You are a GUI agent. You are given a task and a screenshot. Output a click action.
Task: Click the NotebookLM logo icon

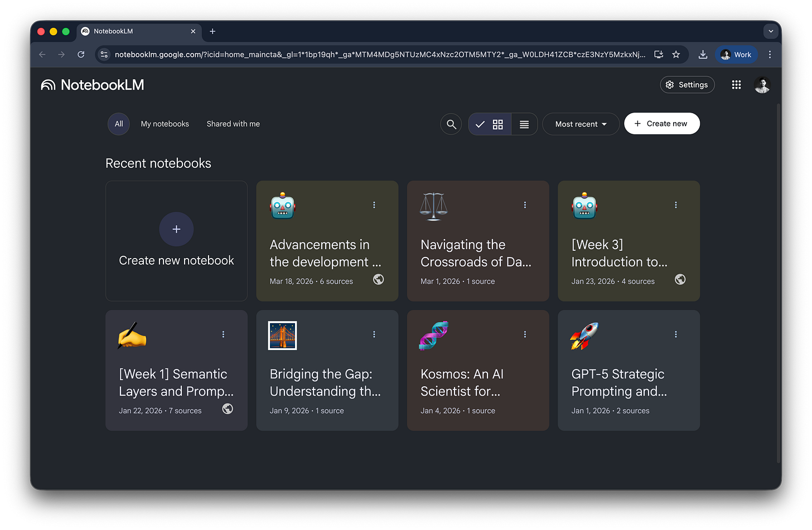point(48,85)
